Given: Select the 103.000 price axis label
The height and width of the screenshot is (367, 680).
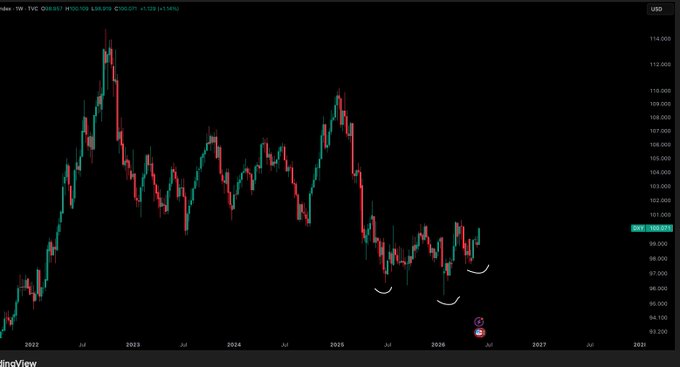Looking at the screenshot, I should pyautogui.click(x=660, y=187).
